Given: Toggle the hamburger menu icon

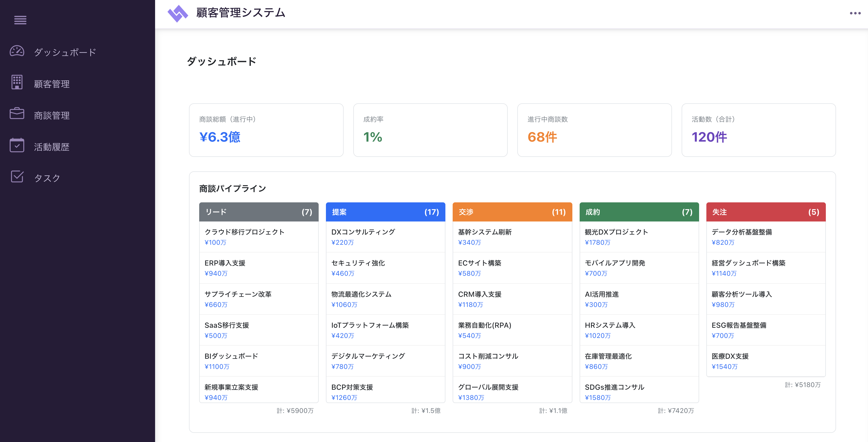Looking at the screenshot, I should [20, 20].
